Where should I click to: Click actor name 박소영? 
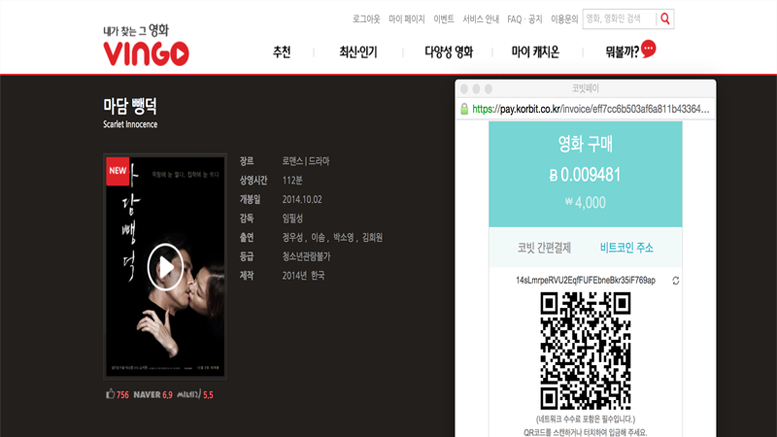343,237
